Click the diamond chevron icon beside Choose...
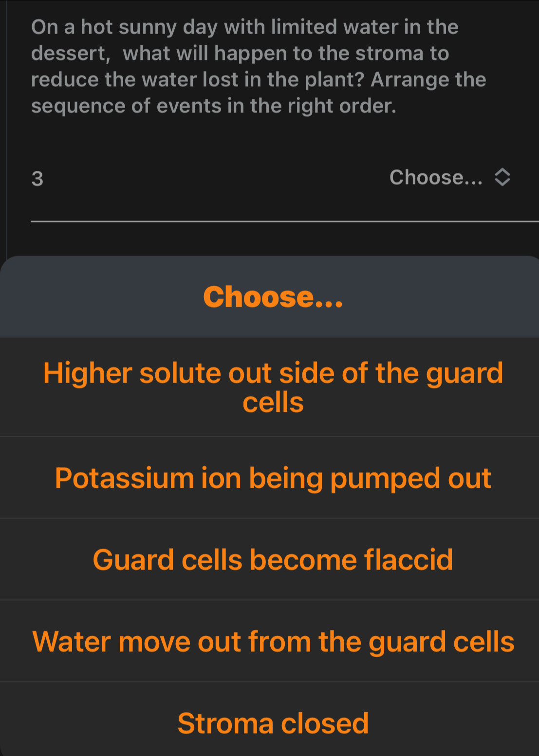Image resolution: width=539 pixels, height=756 pixels. pos(502,177)
